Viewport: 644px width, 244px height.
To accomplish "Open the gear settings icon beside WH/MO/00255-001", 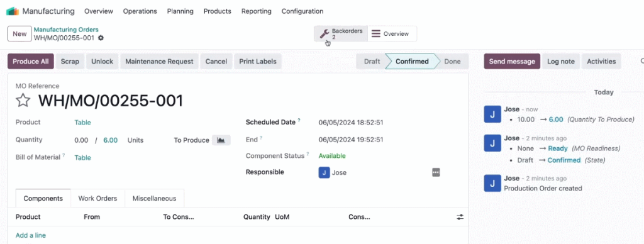I will (101, 38).
